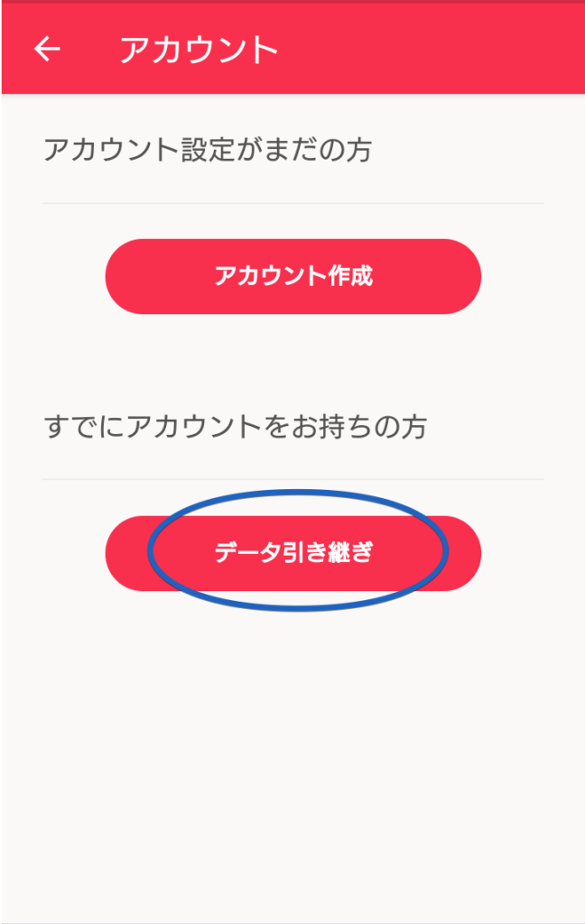Image resolution: width=585 pixels, height=924 pixels.
Task: Create a new account via the red pill button
Action: (x=293, y=276)
